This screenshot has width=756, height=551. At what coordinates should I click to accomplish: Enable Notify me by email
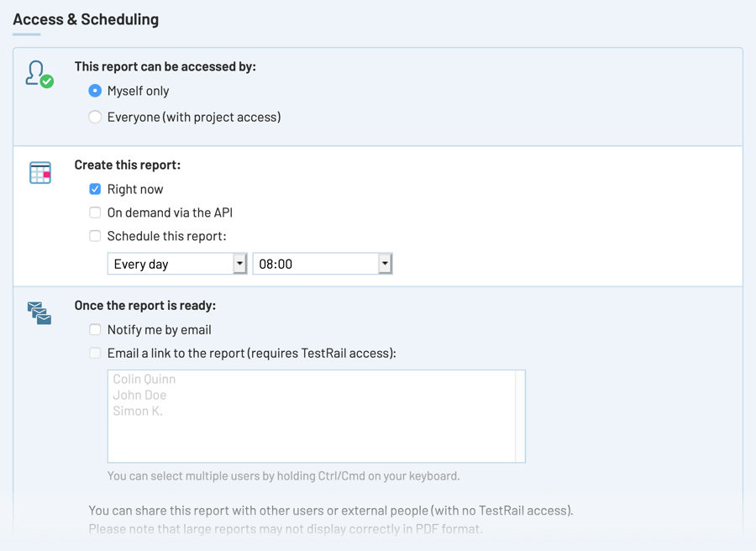(x=95, y=329)
